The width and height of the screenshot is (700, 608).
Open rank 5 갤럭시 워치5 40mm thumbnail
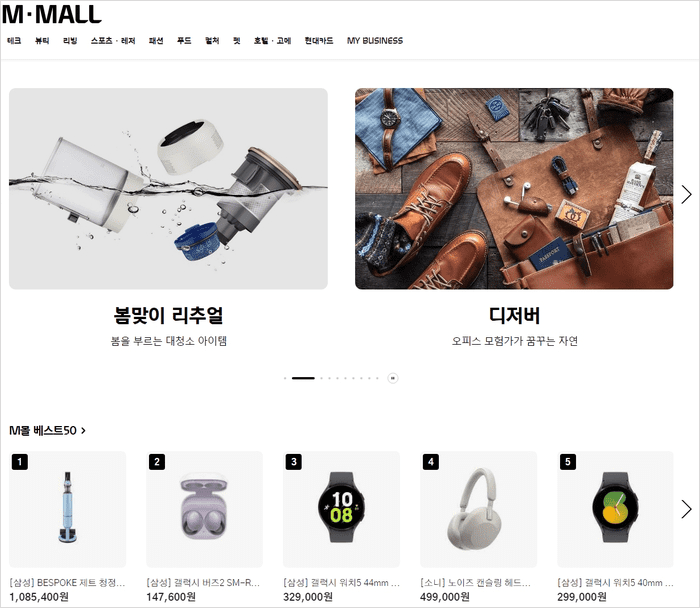tap(615, 509)
